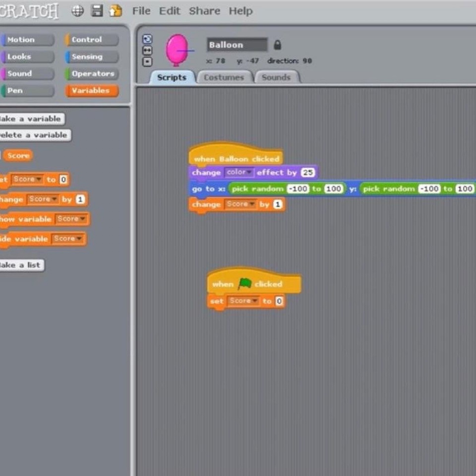Open Score dropdown in the script's set block
The height and width of the screenshot is (476, 476).
[x=243, y=301]
